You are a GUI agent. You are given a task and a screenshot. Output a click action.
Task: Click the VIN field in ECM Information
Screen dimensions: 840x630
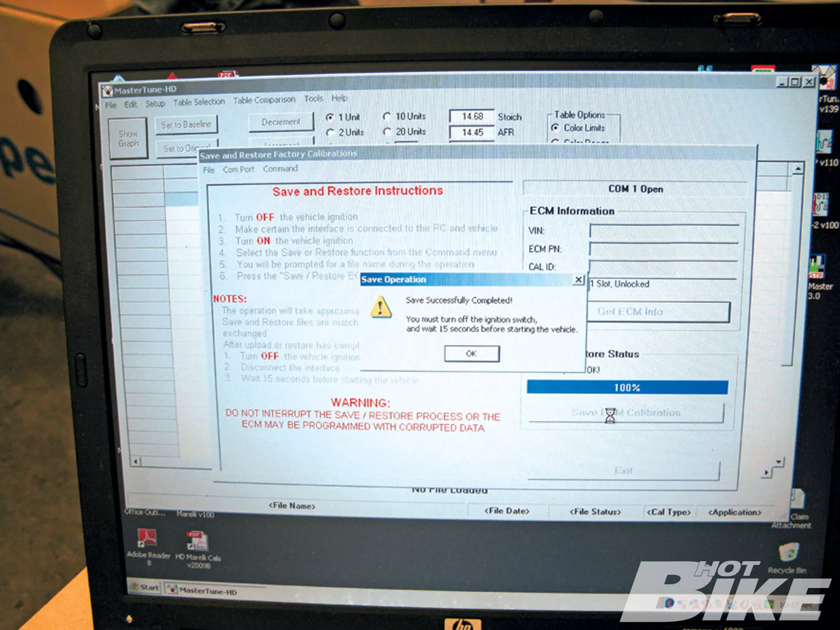pyautogui.click(x=664, y=232)
